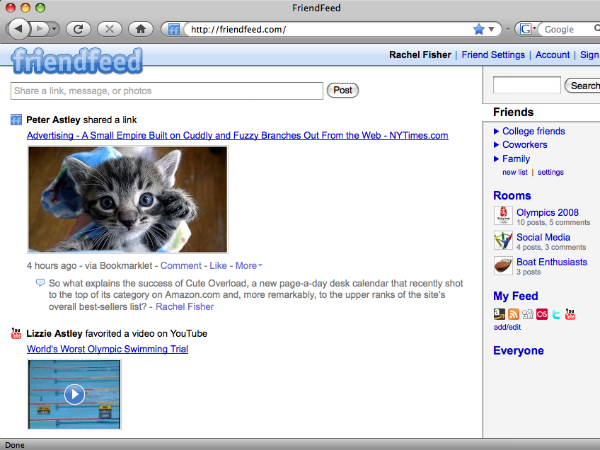Viewport: 600px width, 450px height.
Task: Click the share message input field
Action: click(167, 91)
